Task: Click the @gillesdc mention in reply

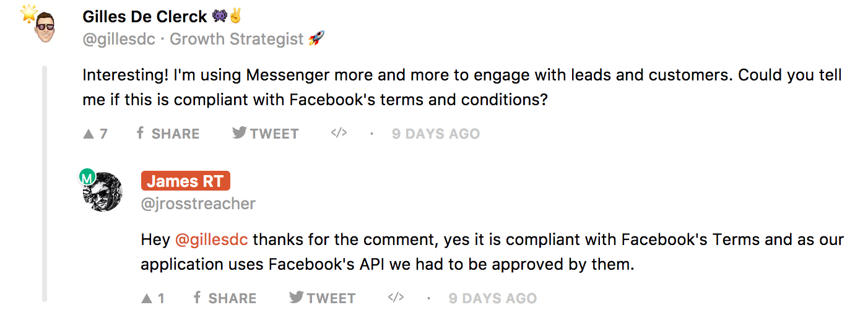Action: click(212, 239)
